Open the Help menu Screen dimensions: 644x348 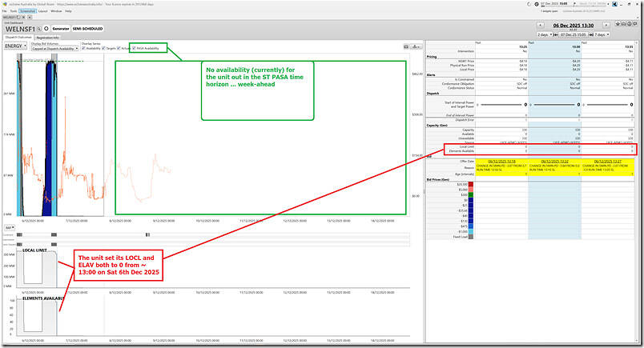click(68, 11)
